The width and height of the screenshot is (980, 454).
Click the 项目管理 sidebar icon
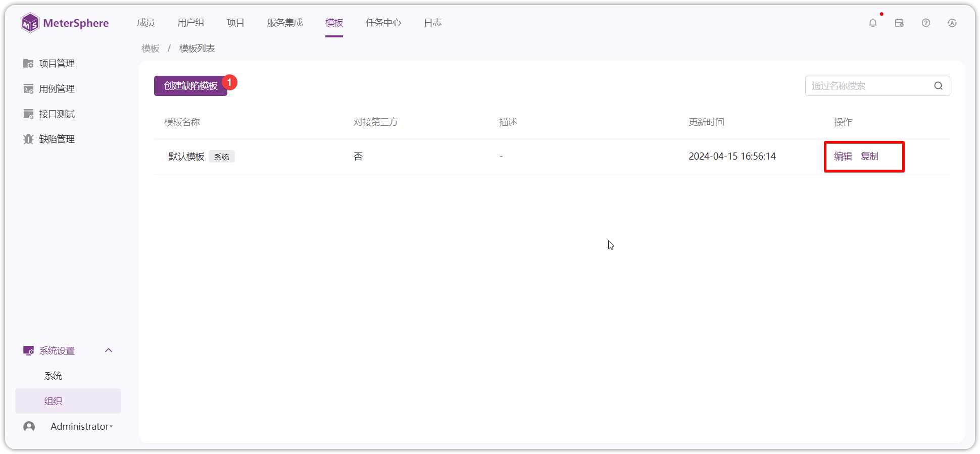coord(28,63)
